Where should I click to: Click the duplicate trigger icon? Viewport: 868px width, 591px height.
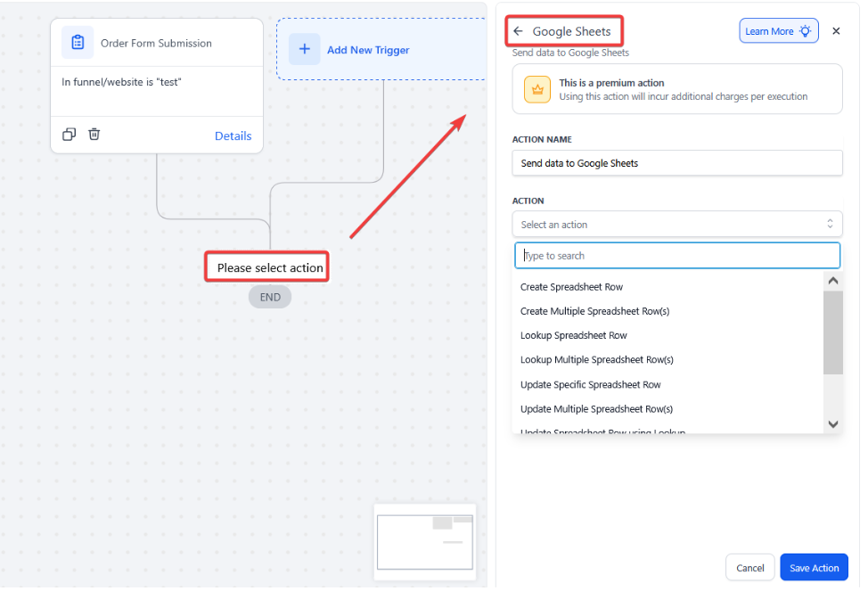coord(70,135)
